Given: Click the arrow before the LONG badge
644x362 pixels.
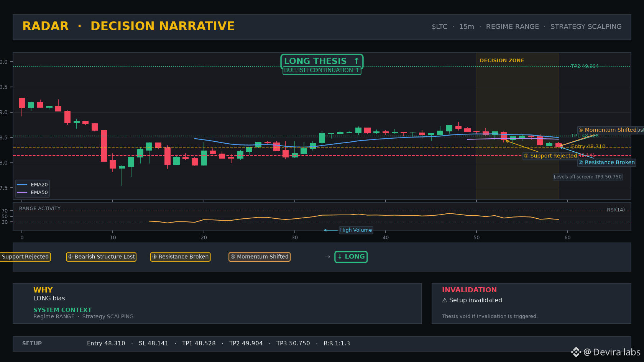Looking at the screenshot, I should coord(327,257).
